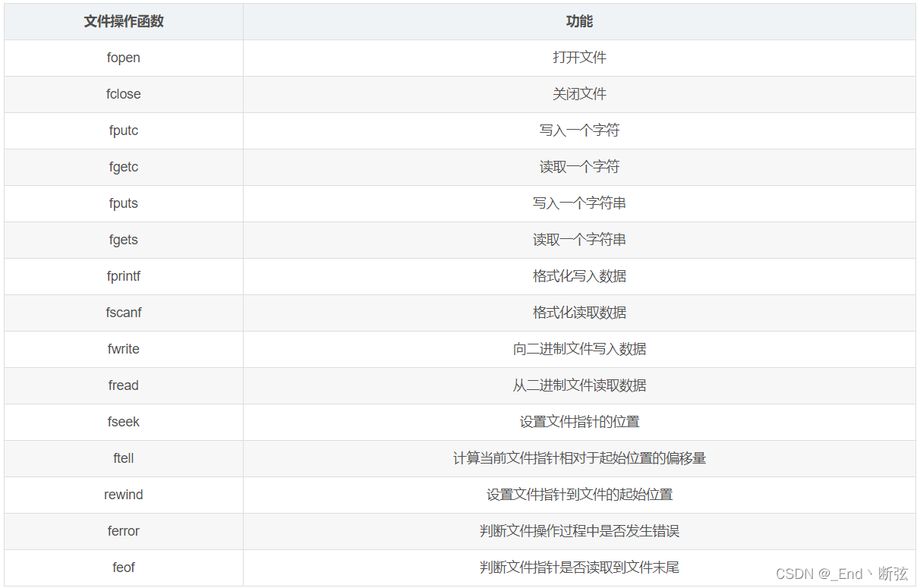Click the 读取一个字符 description

tap(579, 167)
